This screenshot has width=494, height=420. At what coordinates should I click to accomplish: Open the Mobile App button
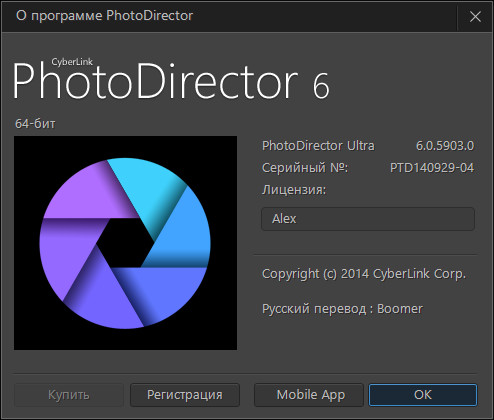click(x=309, y=395)
